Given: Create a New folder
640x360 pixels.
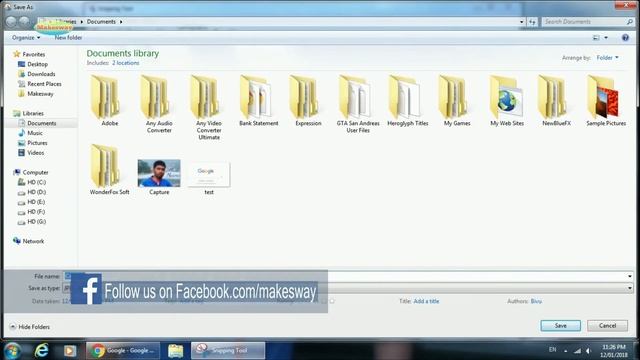Looking at the screenshot, I should pyautogui.click(x=68, y=38).
